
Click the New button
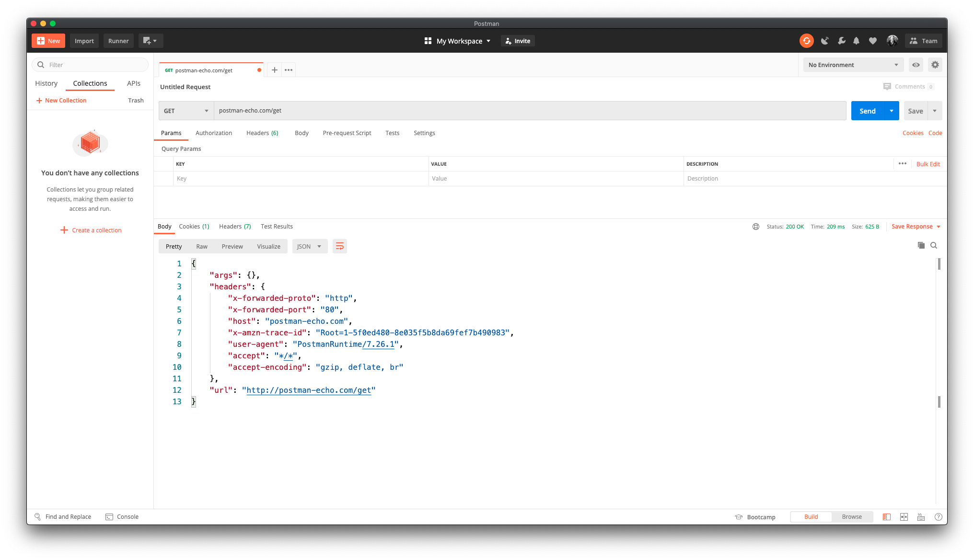pyautogui.click(x=48, y=41)
